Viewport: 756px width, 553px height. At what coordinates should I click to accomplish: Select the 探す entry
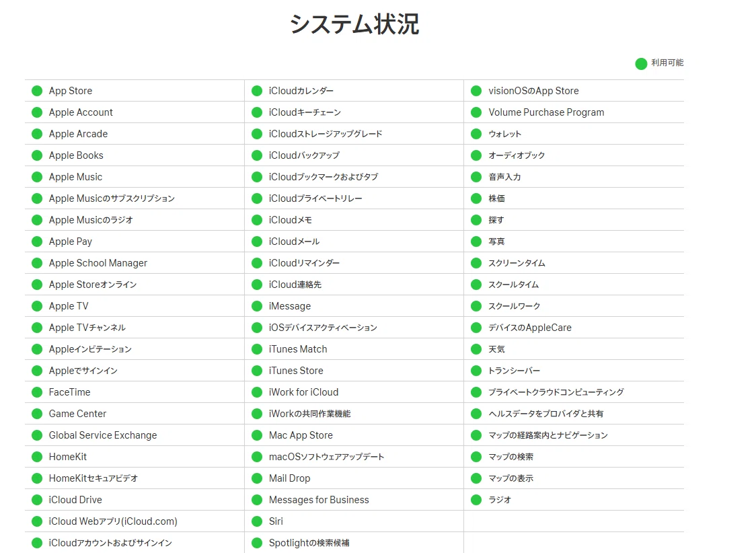point(496,221)
